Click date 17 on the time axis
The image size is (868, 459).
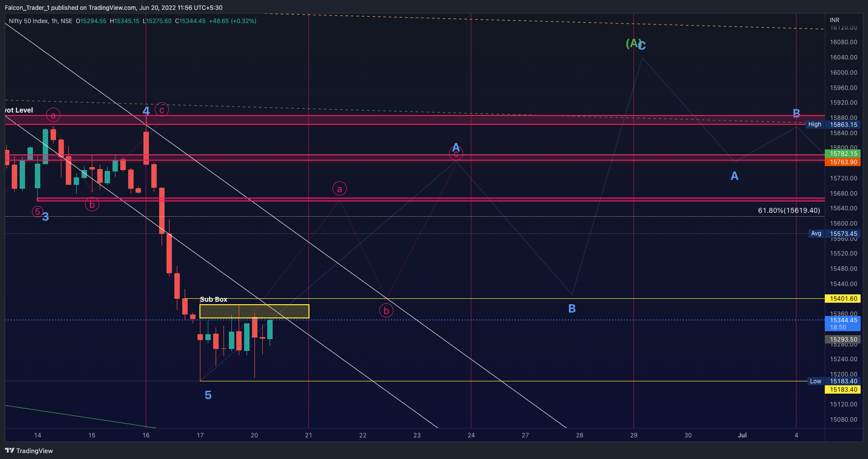point(200,435)
